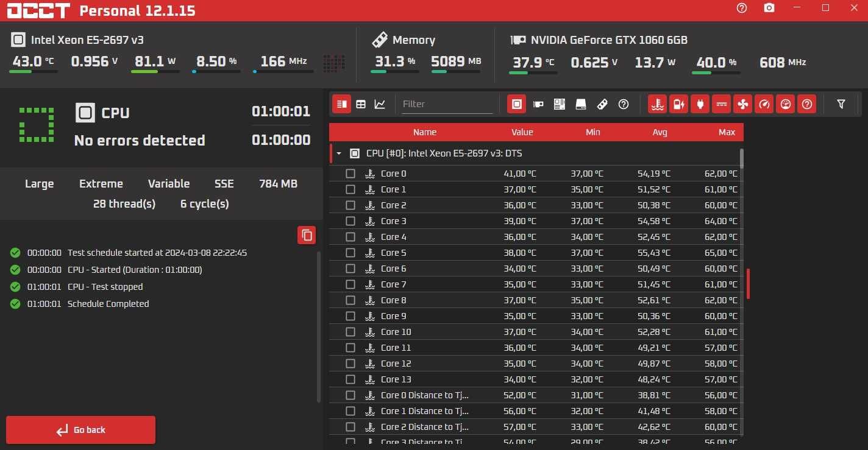Click the CPU chip icon beside Intel Xeon
Image resolution: width=868 pixels, height=450 pixels.
point(18,40)
